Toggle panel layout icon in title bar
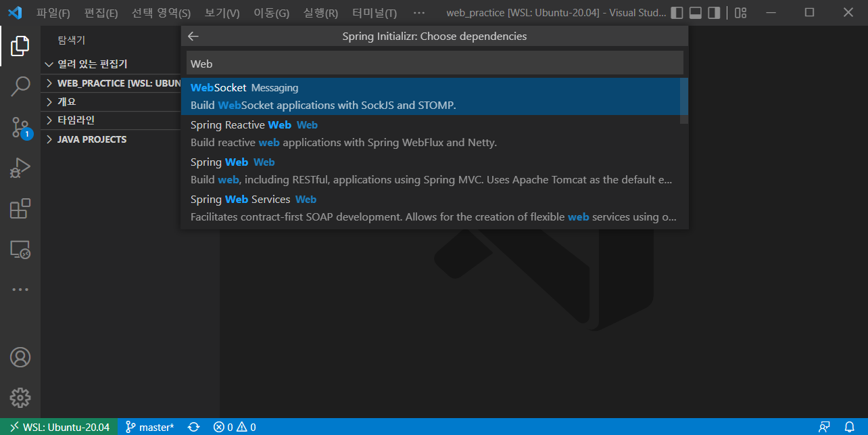 click(x=696, y=13)
